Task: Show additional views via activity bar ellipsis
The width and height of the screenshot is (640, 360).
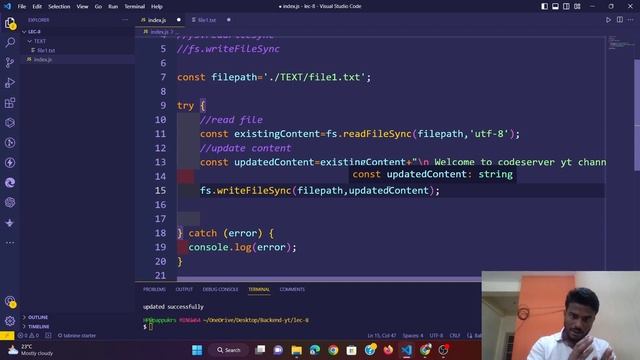Action: [10, 242]
